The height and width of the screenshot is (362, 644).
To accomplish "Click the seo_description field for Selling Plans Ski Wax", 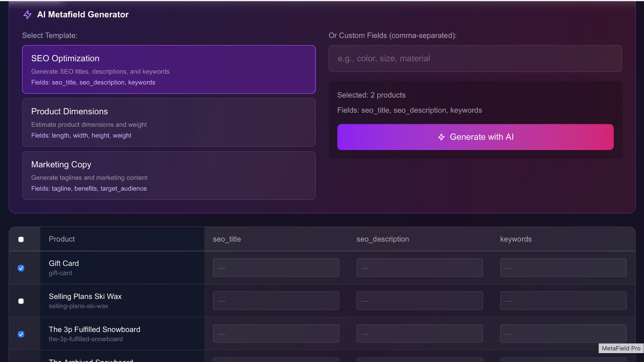I will (x=419, y=300).
